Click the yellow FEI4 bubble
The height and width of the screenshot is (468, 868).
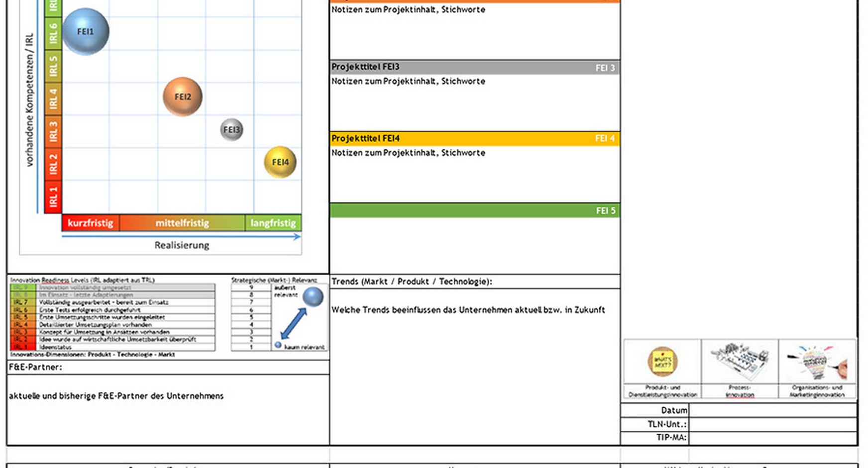click(280, 162)
